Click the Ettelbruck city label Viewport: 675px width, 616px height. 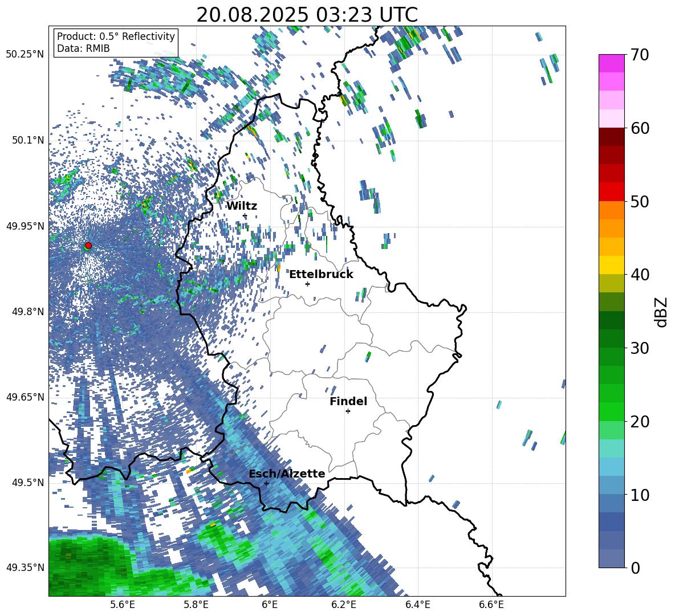[321, 274]
